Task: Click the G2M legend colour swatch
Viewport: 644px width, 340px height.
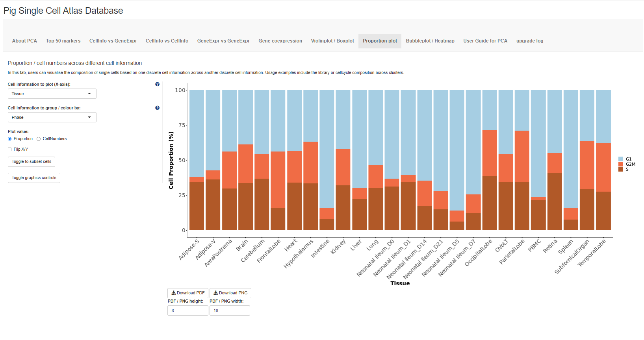Action: 621,164
